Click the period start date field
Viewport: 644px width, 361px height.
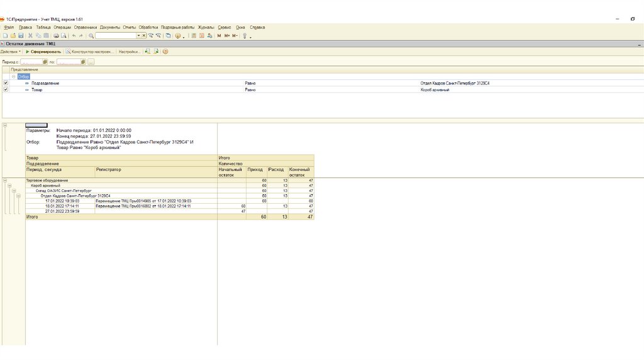[31, 62]
